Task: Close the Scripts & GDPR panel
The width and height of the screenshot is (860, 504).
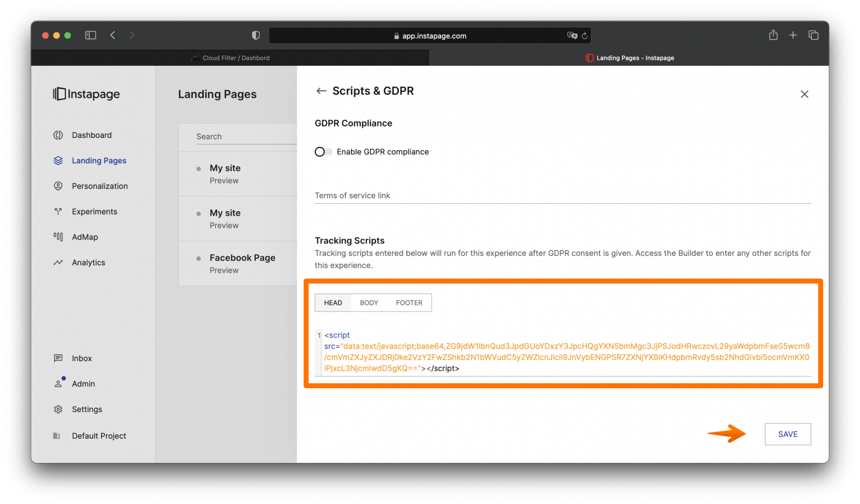Action: 804,94
